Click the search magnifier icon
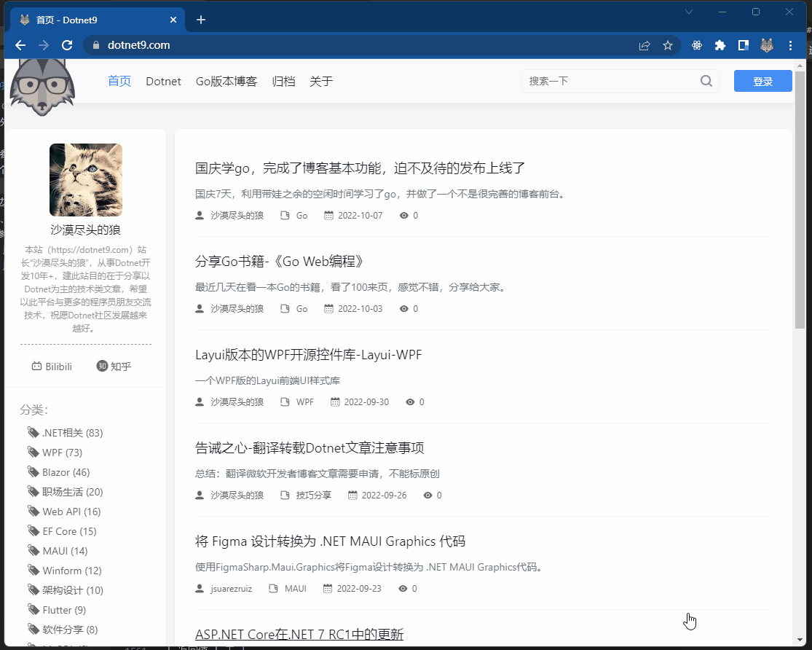This screenshot has height=650, width=812. coord(706,81)
